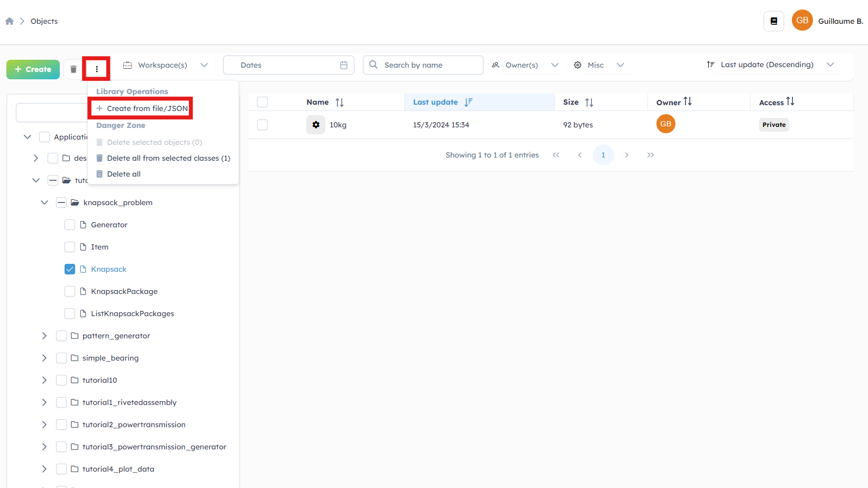
Task: Go to page 1 in pagination
Action: pos(603,155)
